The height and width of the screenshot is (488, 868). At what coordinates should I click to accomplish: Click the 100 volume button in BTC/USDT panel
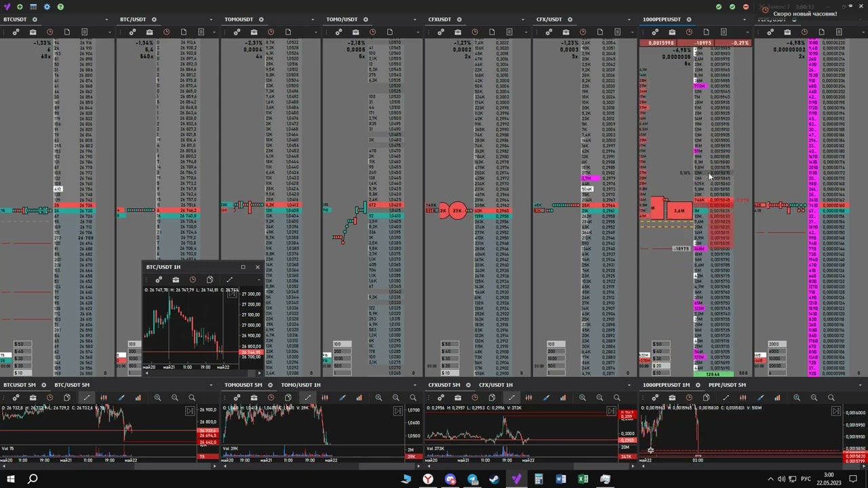[134, 344]
